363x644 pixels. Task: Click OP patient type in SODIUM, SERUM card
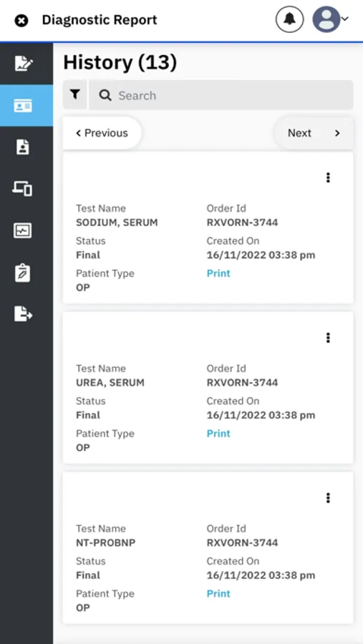(x=82, y=288)
